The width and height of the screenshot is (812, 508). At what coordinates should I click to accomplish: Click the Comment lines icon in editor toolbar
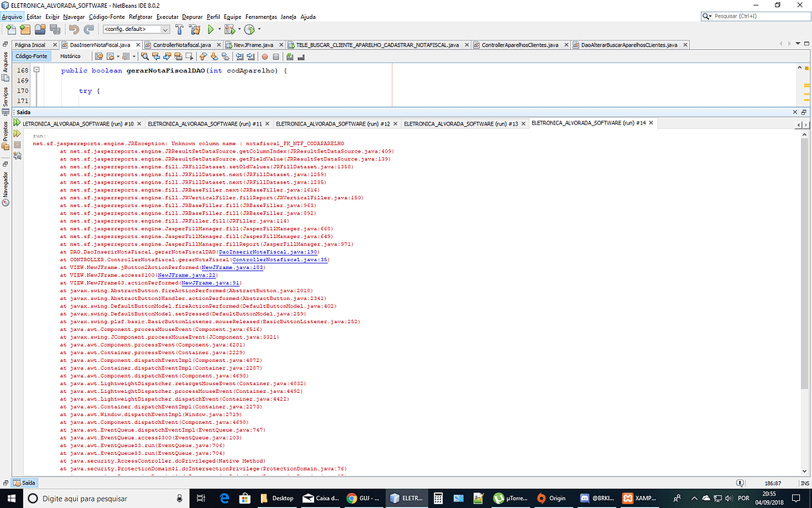point(289,57)
